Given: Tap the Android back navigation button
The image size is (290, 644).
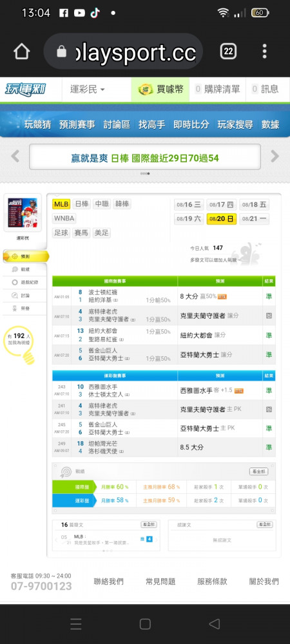Looking at the screenshot, I should 215,624.
